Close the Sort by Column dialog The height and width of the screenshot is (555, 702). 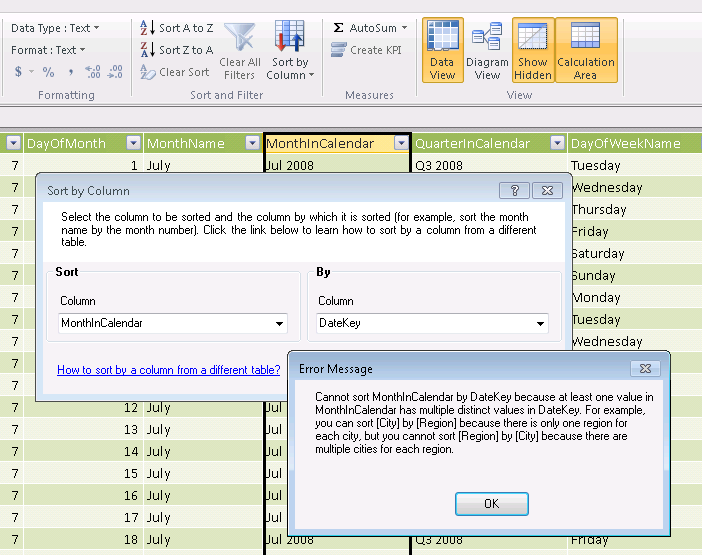coord(547,191)
